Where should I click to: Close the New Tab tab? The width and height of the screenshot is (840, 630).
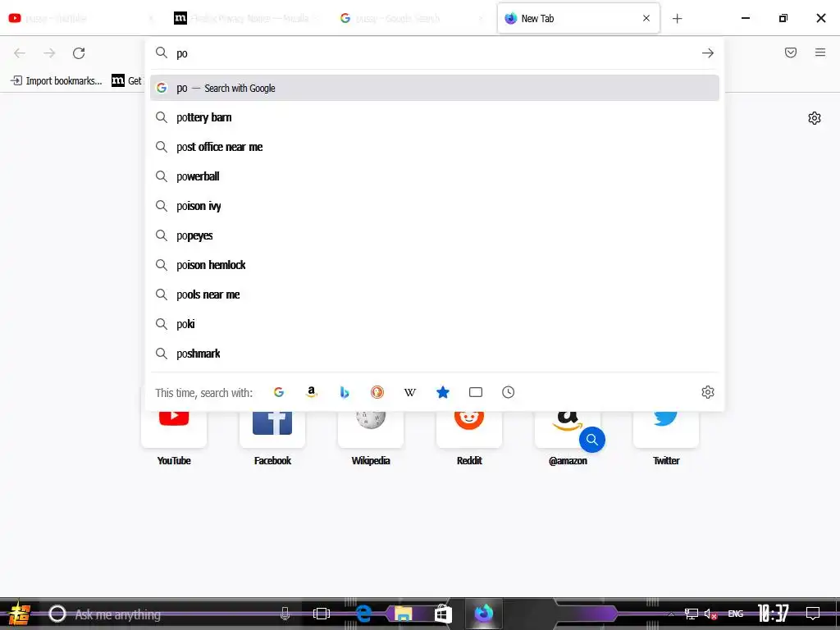point(646,18)
